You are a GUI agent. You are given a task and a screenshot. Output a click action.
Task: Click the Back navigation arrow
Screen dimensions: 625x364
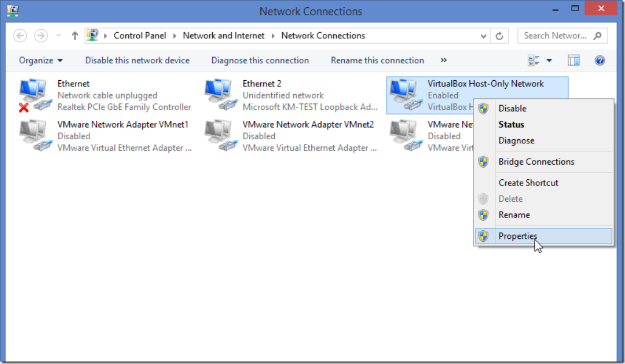coord(20,36)
